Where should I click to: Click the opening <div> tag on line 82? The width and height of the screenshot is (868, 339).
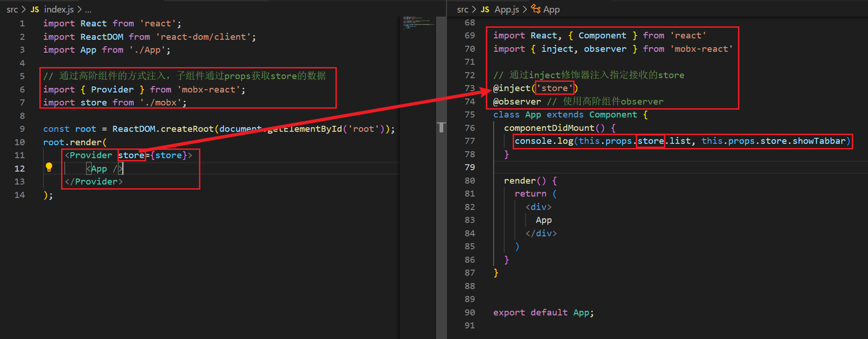(539, 207)
